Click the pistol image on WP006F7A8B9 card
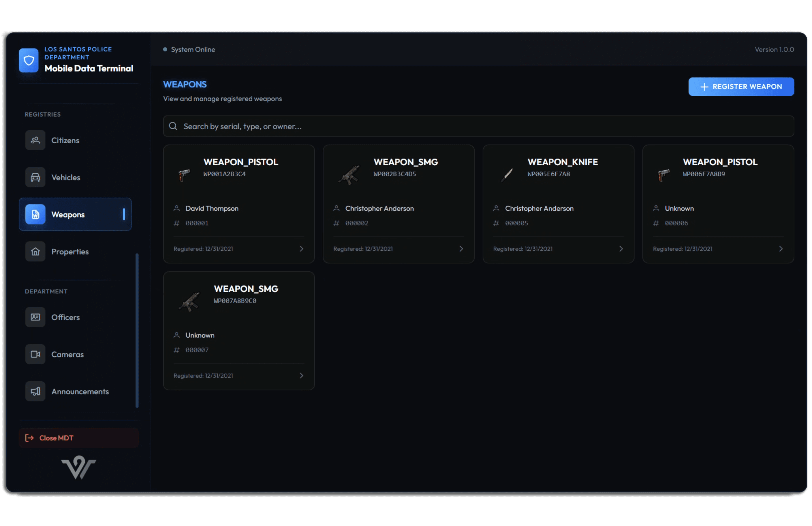This screenshot has height=526, width=812. coord(664,175)
